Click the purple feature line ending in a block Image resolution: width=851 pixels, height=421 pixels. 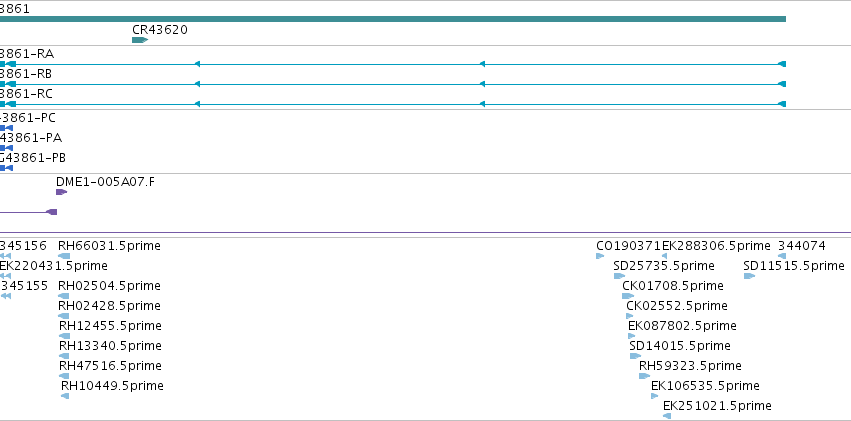click(28, 212)
